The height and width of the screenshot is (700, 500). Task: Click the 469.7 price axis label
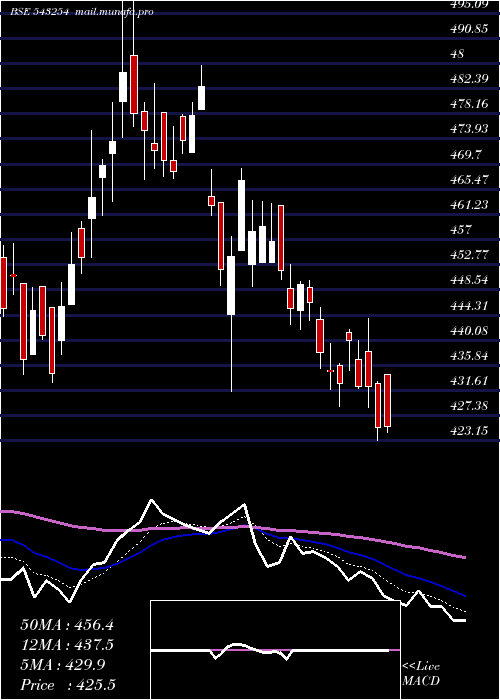[x=466, y=154]
